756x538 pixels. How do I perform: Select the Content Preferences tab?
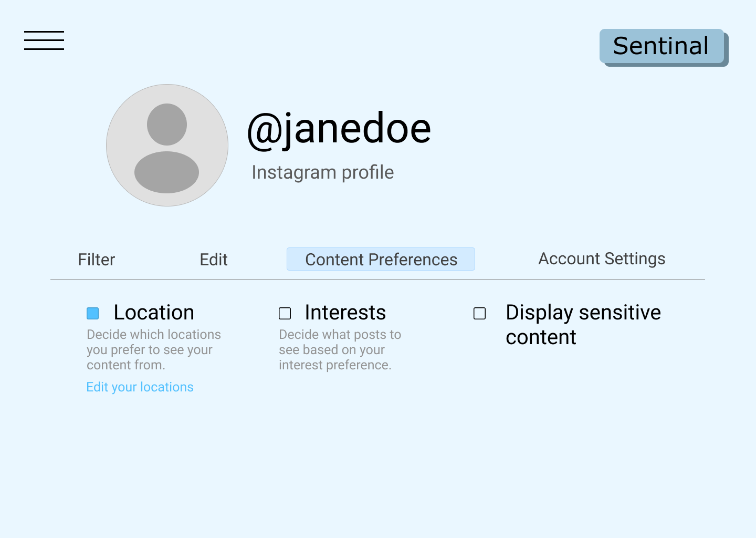pos(381,259)
